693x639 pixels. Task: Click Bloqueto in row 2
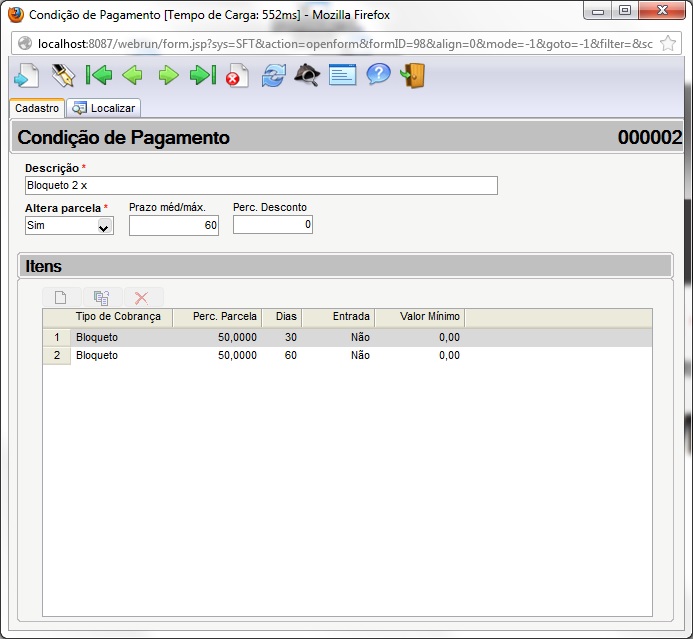click(97, 356)
